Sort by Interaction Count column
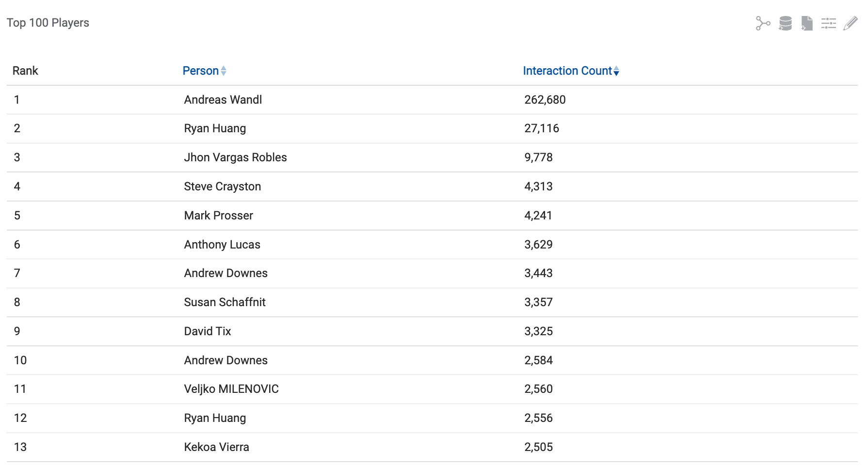The width and height of the screenshot is (868, 466). (x=567, y=71)
